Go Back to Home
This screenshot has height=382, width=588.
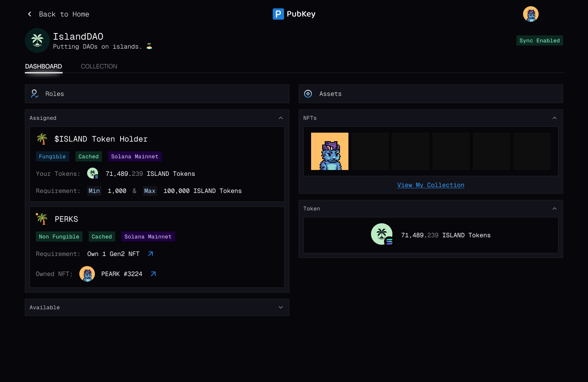coord(64,14)
